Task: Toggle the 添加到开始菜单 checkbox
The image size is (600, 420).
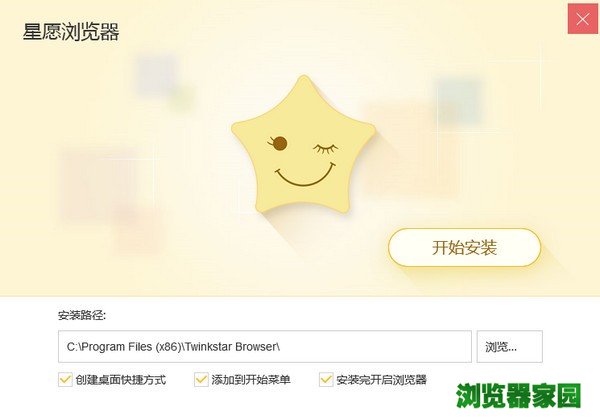Action: [x=201, y=380]
